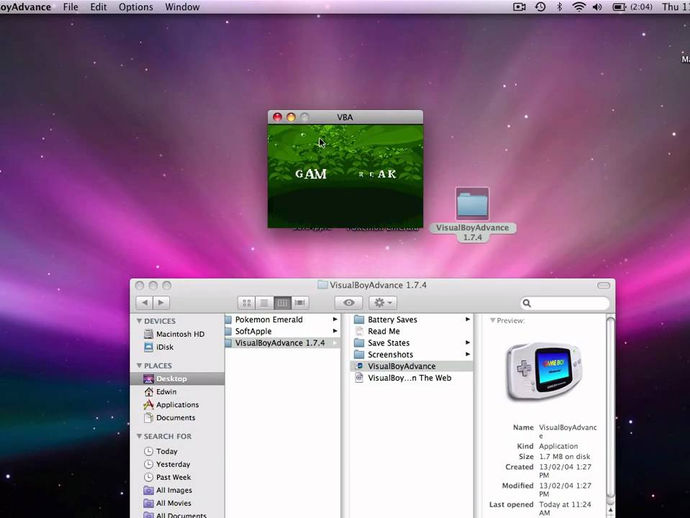Collapse the DEVICES sidebar section
This screenshot has width=690, height=518.
[x=139, y=321]
